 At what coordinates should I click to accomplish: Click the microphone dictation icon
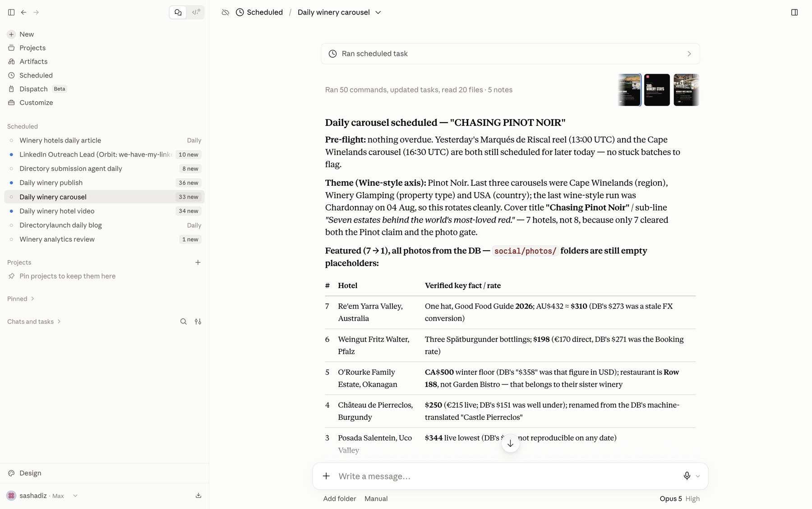coord(687,476)
